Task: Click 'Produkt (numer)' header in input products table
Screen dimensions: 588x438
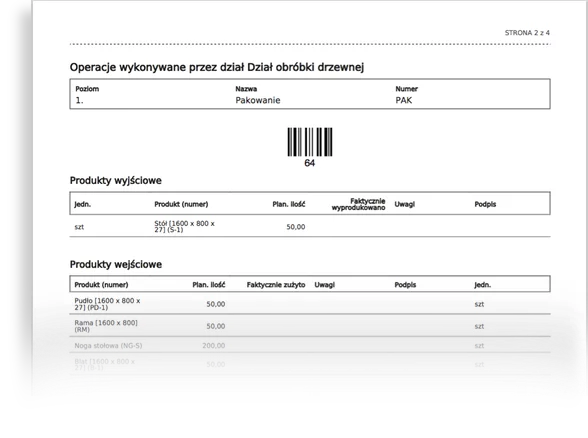Action: click(101, 285)
